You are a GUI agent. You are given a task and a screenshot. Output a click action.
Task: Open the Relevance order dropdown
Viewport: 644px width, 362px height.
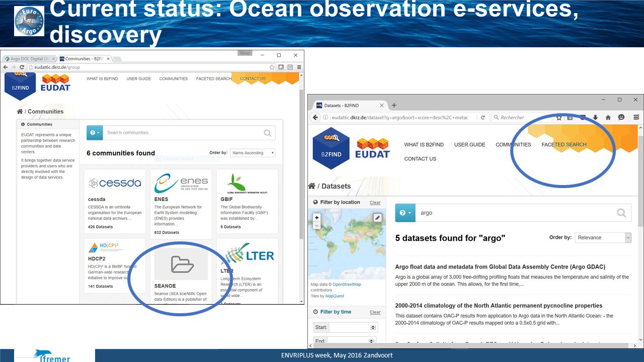click(603, 238)
